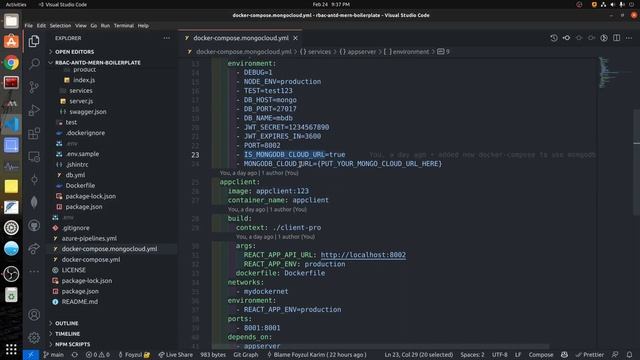Expand the test folder in Explorer
Image resolution: width=640 pixels, height=360 pixels.
pyautogui.click(x=71, y=122)
